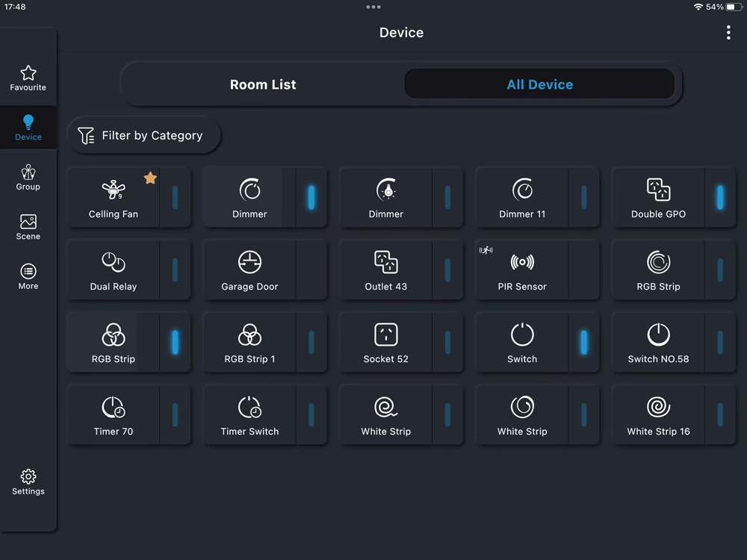Image resolution: width=747 pixels, height=560 pixels.
Task: Click the Double GPO label
Action: point(658,214)
